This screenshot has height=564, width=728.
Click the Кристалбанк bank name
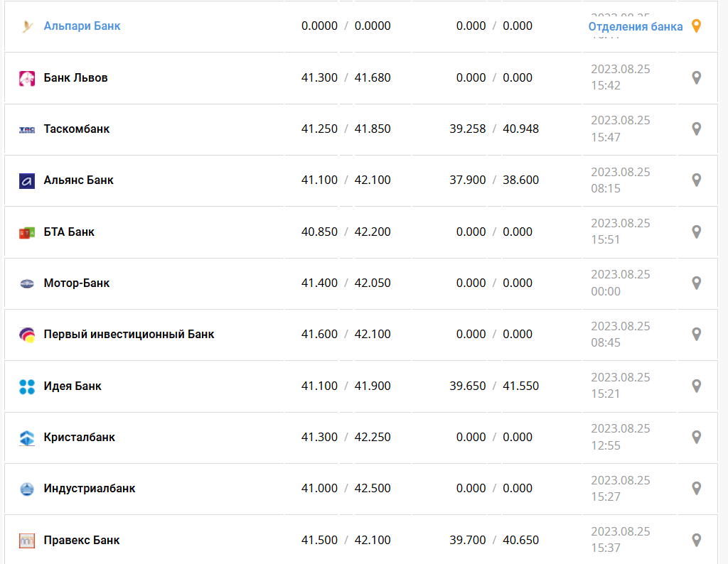(x=79, y=437)
